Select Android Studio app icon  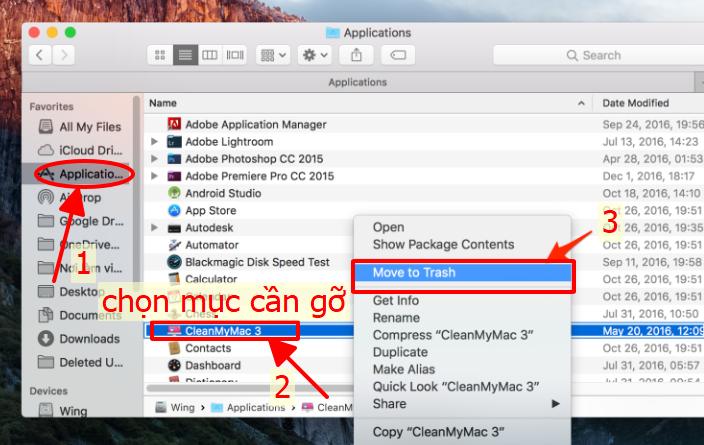point(174,193)
